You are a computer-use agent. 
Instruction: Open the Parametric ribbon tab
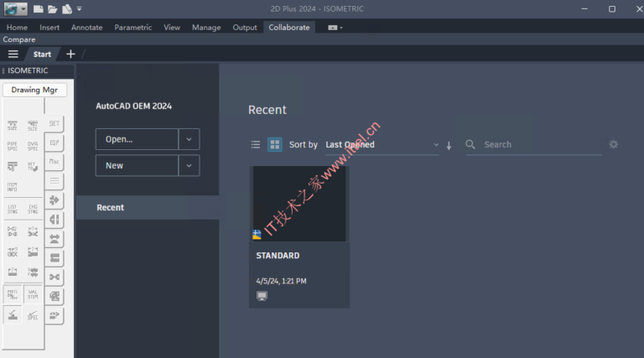(133, 27)
